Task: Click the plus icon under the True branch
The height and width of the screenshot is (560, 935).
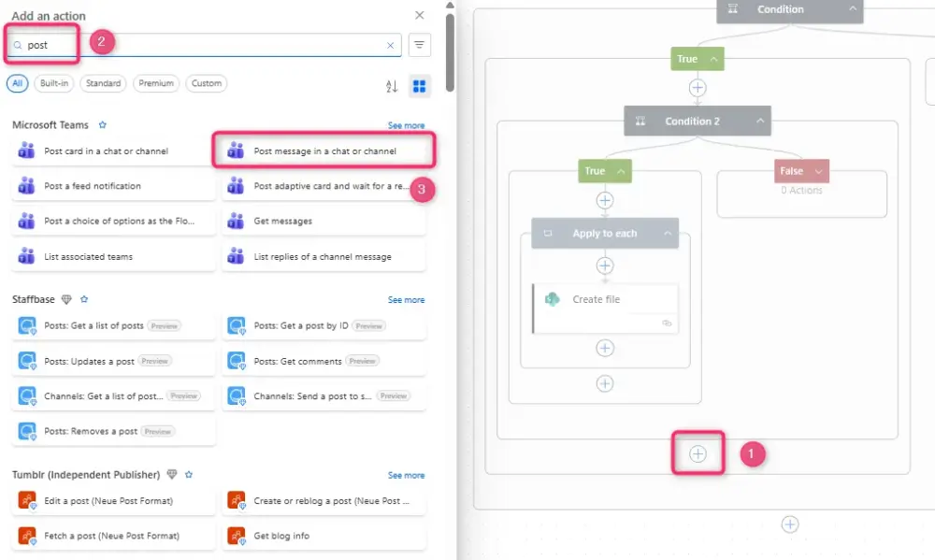Action: click(698, 88)
